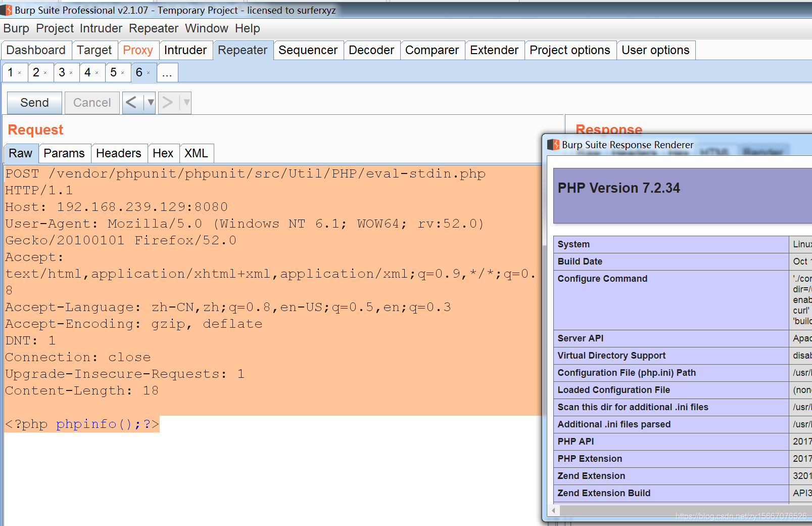This screenshot has height=526, width=812.
Task: Switch to the Sequencer tab
Action: pos(308,50)
